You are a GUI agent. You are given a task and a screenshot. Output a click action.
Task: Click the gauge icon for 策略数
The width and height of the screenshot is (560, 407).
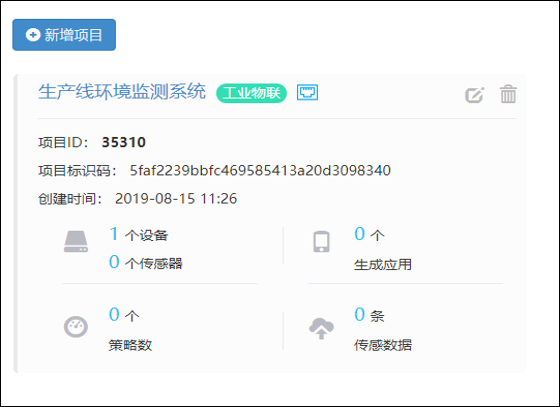[76, 327]
